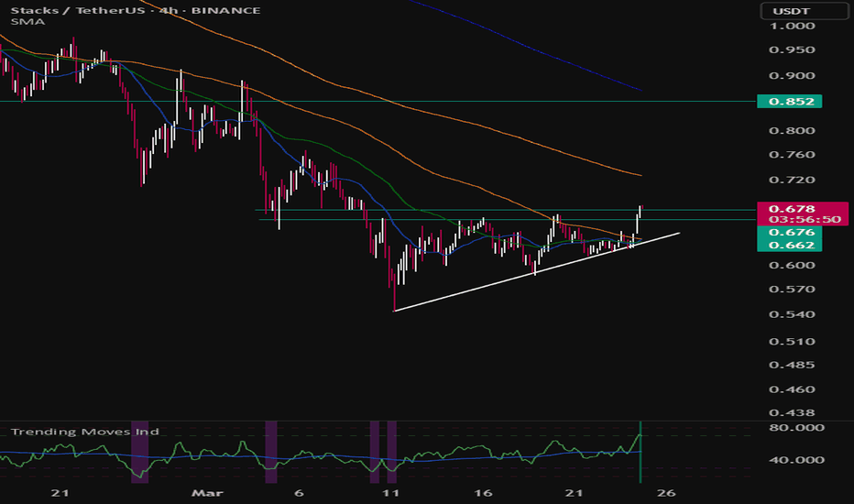Select the Trending Moves Ind label
The image size is (854, 504).
point(85,432)
